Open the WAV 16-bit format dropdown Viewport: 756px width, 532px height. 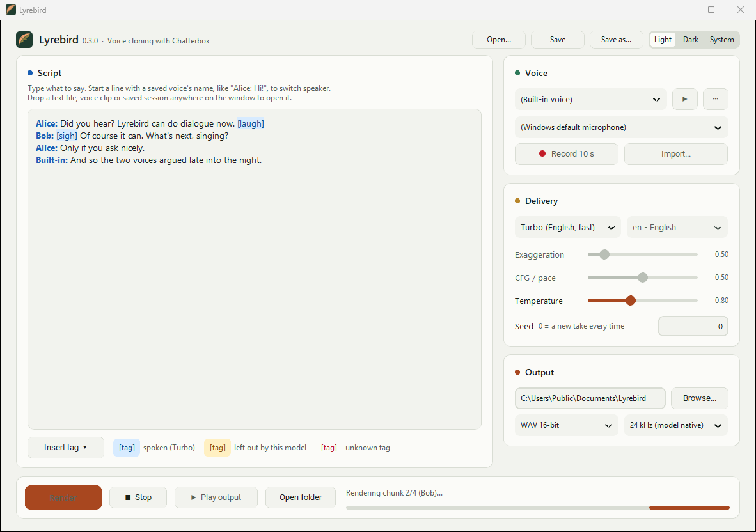coord(567,425)
